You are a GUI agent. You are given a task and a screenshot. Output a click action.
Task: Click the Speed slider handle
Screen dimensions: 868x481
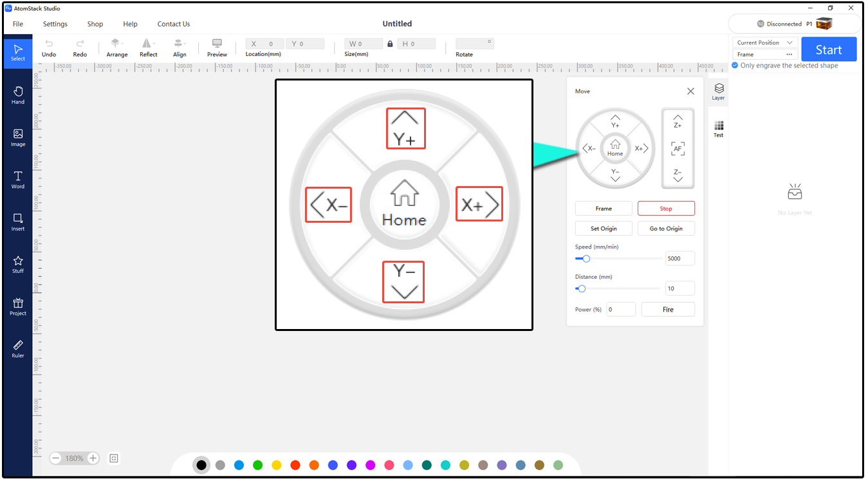586,259
